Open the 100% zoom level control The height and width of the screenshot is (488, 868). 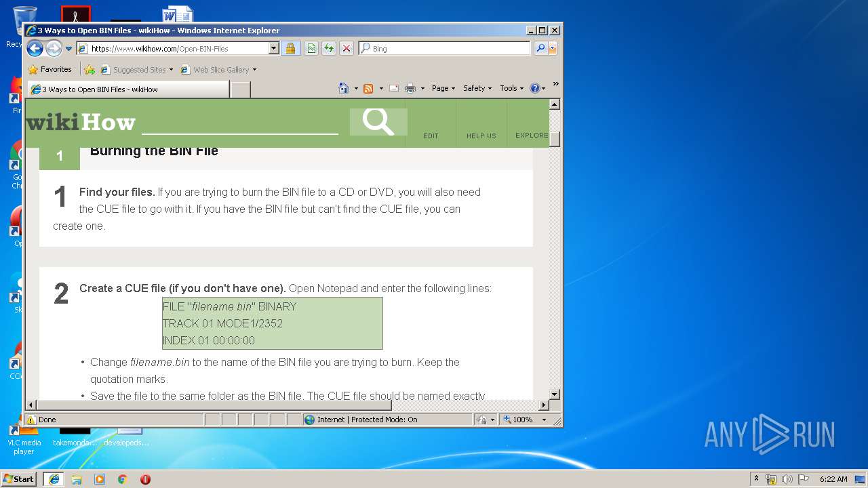(524, 420)
